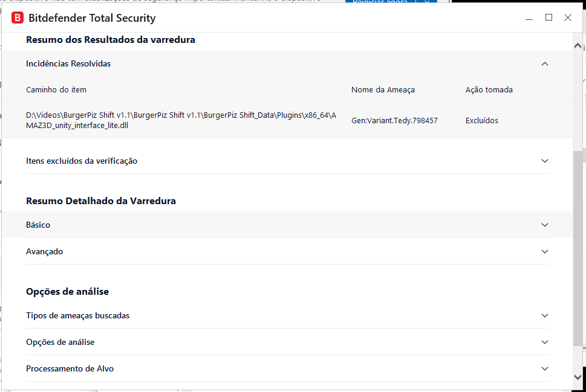Screen dimensions: 586x392
Task: Minimize the Bitdefender window
Action: 529,18
